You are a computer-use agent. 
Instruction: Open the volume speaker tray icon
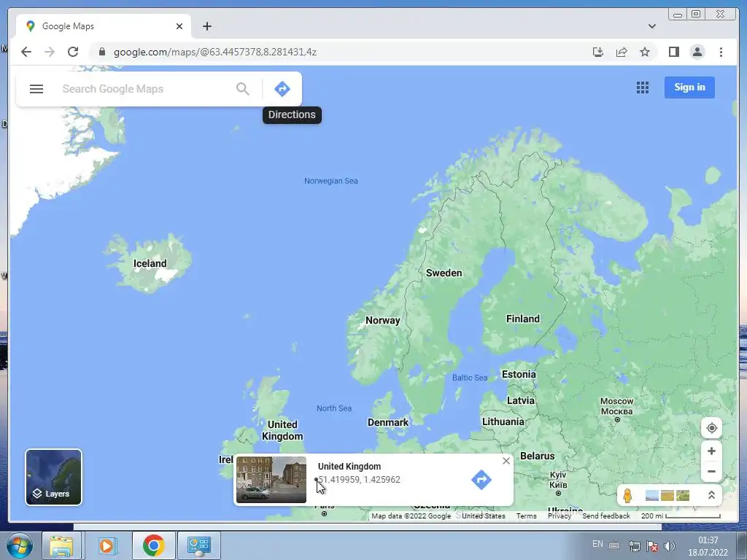pyautogui.click(x=670, y=546)
